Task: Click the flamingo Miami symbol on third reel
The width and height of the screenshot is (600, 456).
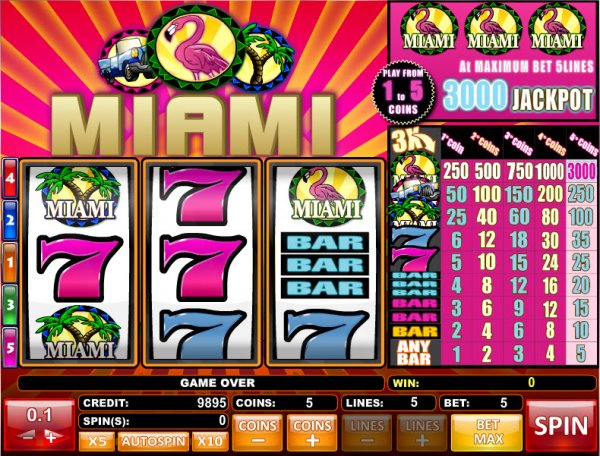Action: 326,196
